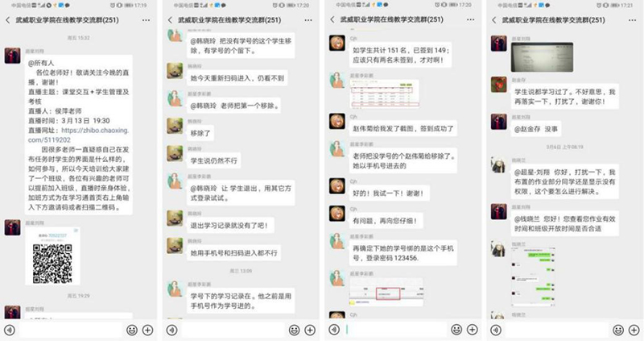The image size is (644, 341).
Task: Open dark laptop screen photo thumbnail
Action: 542,57
